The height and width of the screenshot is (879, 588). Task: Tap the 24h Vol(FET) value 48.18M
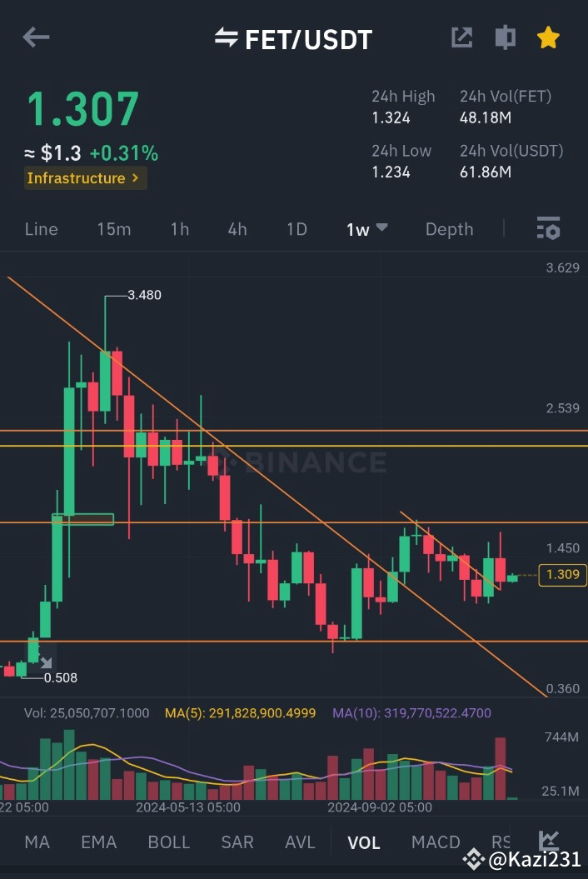point(486,117)
